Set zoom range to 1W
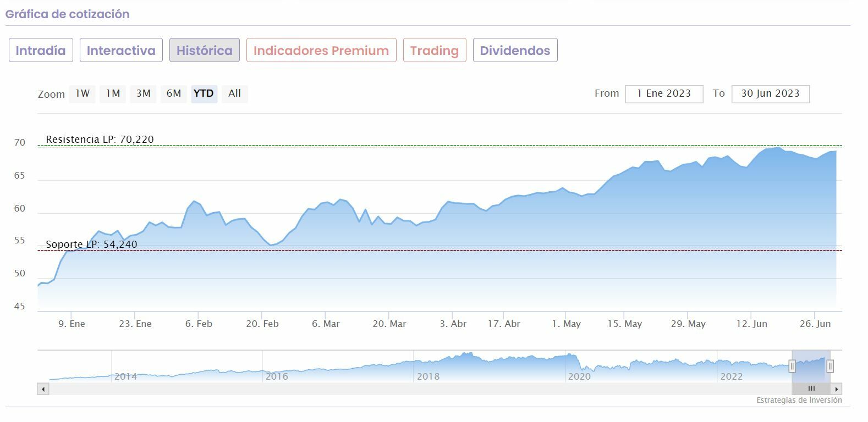Image resolution: width=868 pixels, height=422 pixels. 83,93
